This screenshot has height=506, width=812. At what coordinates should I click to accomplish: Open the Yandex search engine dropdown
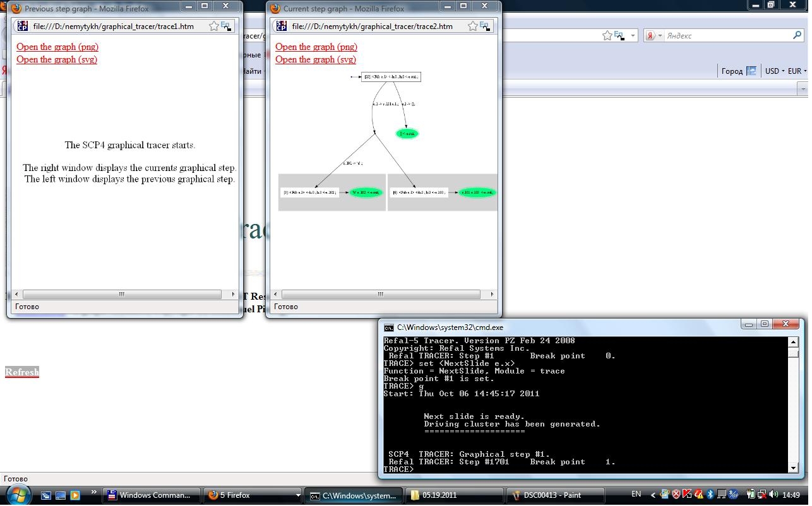(x=654, y=36)
